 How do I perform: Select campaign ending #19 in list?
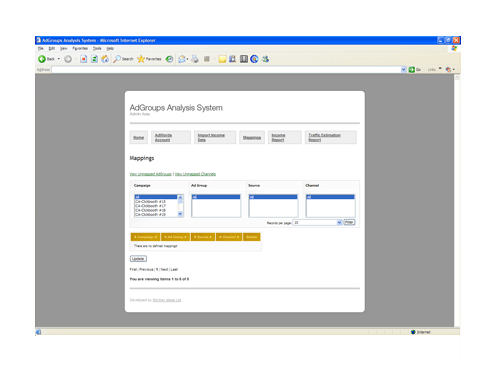pyautogui.click(x=156, y=215)
